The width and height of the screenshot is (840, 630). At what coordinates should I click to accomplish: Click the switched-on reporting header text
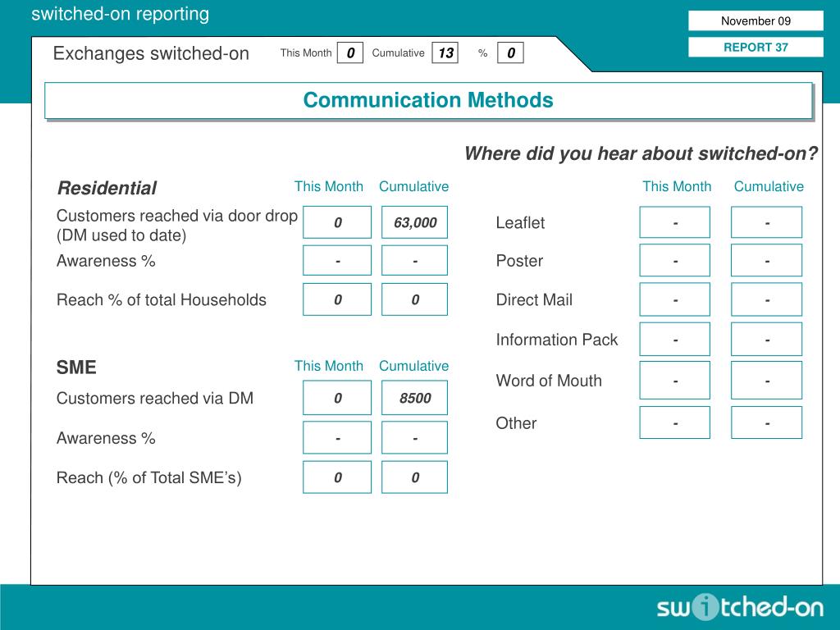click(x=120, y=14)
